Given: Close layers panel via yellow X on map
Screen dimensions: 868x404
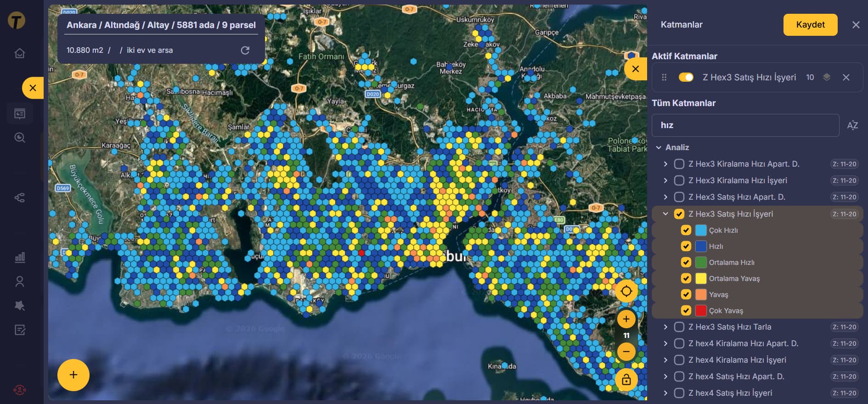Looking at the screenshot, I should [x=636, y=69].
